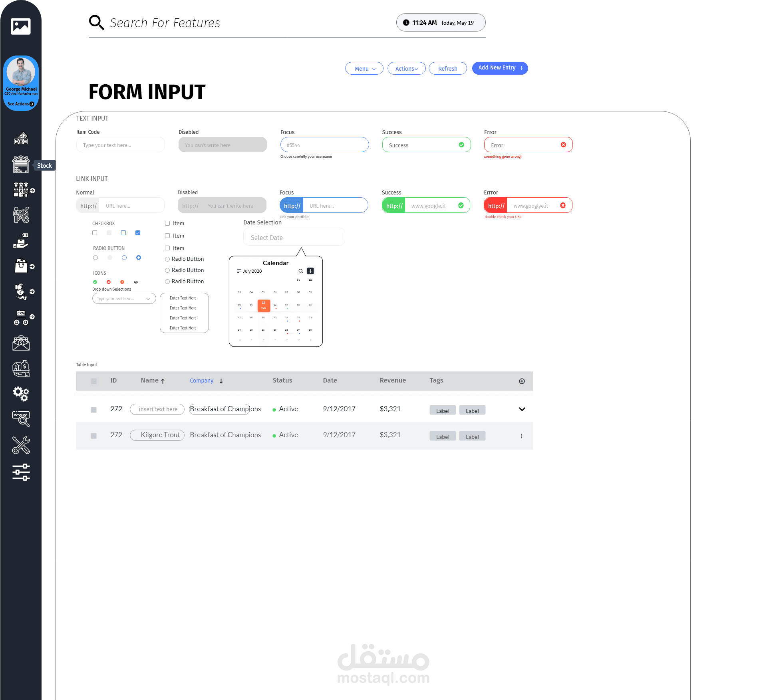Open the Drop down Selections combo box
This screenshot has width=767, height=700.
coord(124,299)
